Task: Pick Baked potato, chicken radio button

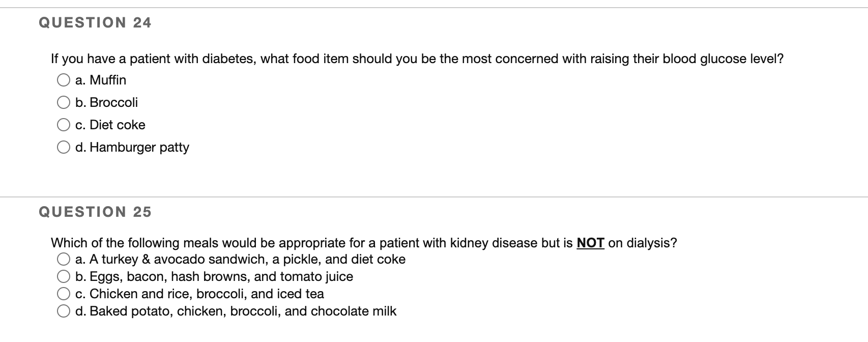Action: [x=63, y=311]
